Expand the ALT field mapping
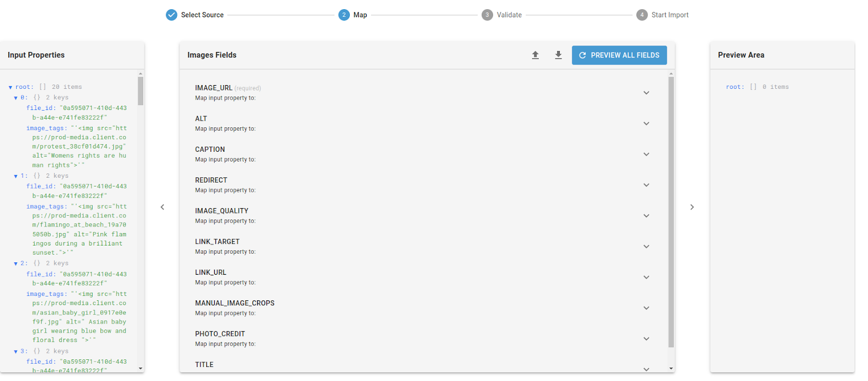Viewport: 868px width, 381px height. [646, 124]
